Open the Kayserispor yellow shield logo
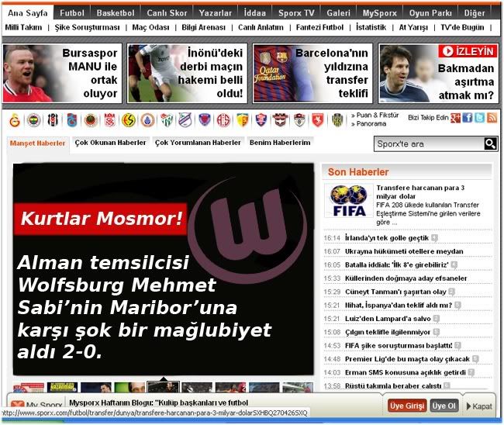 pyautogui.click(x=243, y=120)
